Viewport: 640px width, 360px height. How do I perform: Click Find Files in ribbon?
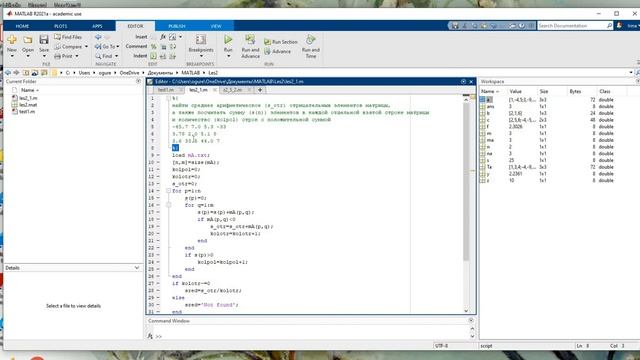(68, 37)
